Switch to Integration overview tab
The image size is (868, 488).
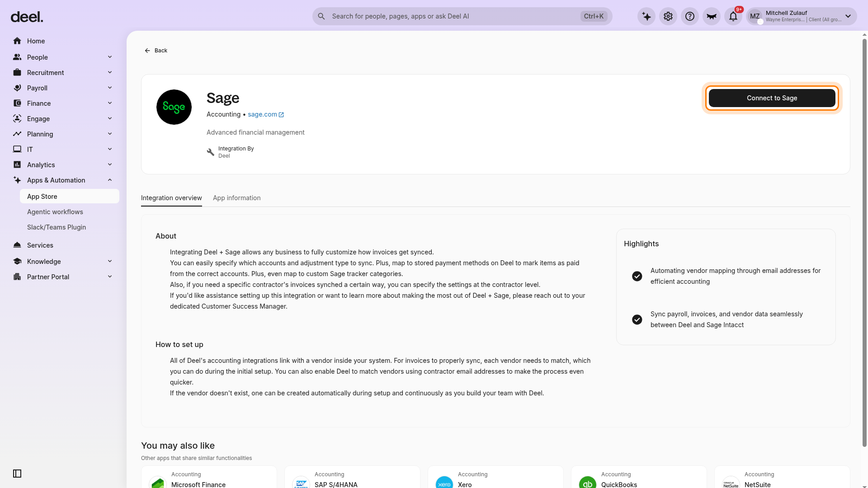[171, 198]
